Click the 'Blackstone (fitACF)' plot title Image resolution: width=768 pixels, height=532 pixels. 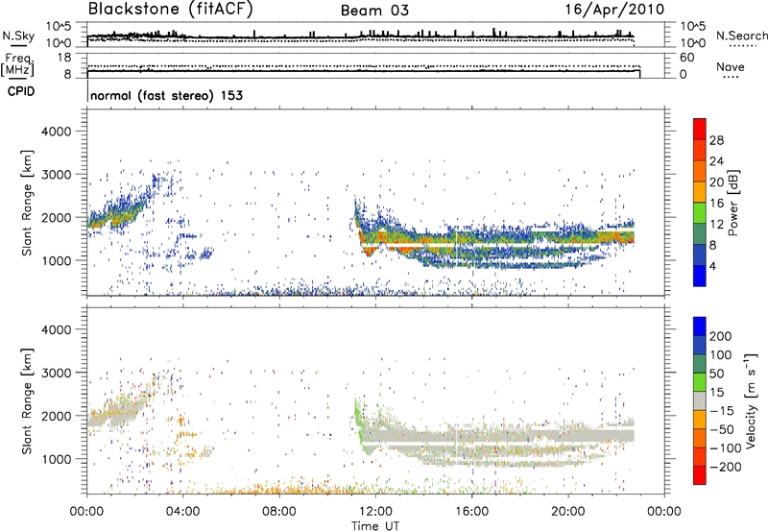(170, 10)
